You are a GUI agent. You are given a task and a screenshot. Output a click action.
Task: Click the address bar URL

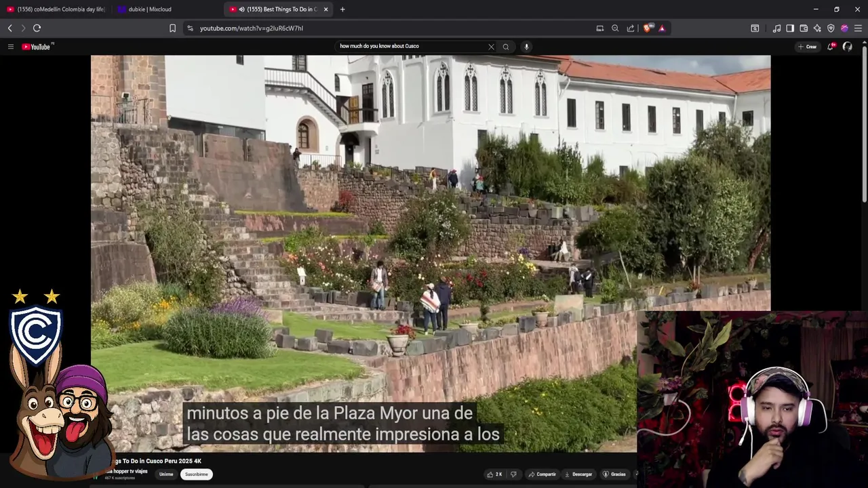point(252,28)
